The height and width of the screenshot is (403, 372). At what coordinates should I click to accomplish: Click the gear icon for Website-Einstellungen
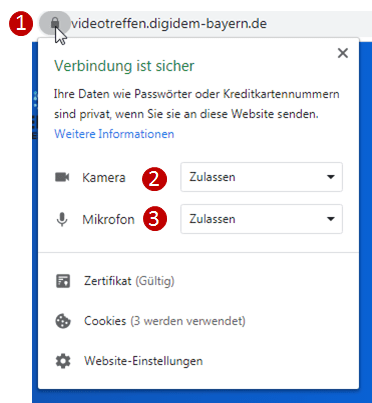63,361
